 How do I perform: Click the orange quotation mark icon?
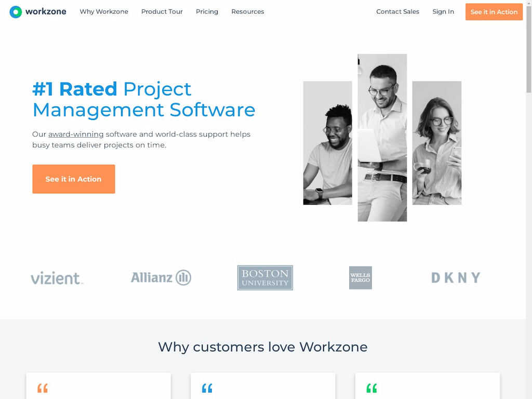(42, 387)
